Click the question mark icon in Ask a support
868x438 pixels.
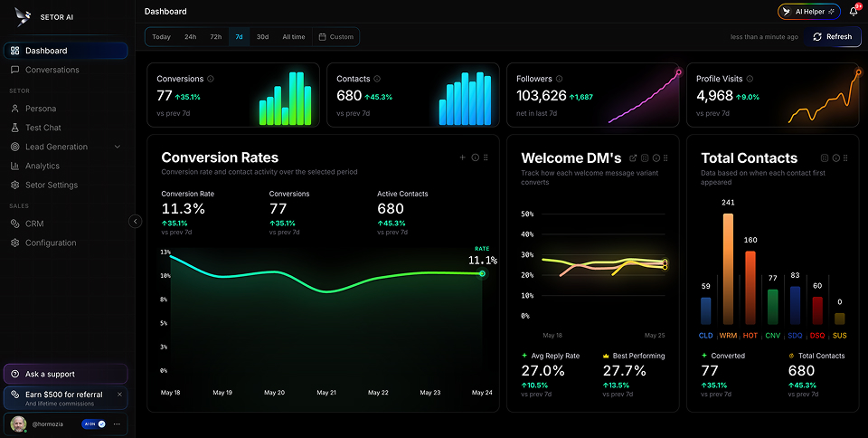click(x=15, y=374)
